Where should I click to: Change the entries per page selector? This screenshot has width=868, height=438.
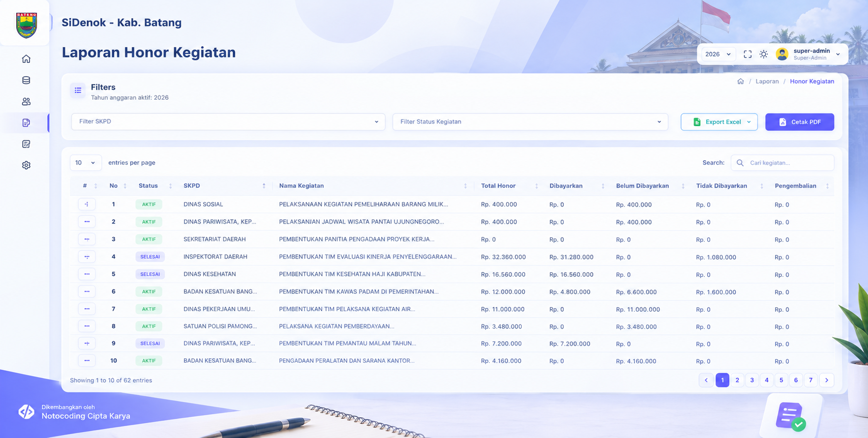pos(86,163)
